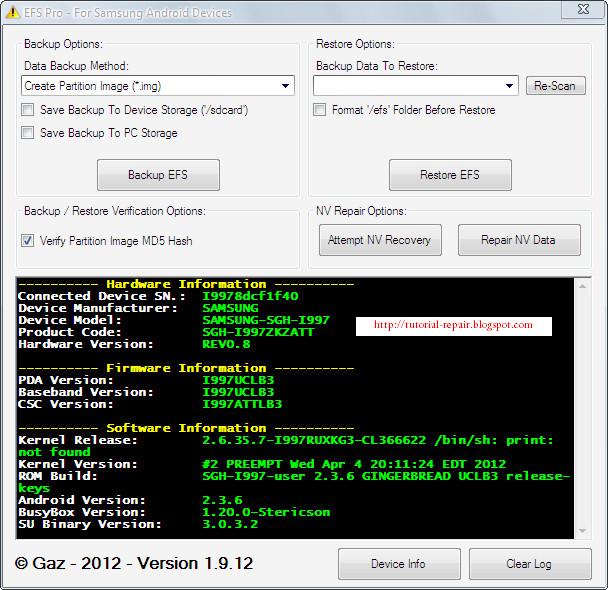The width and height of the screenshot is (608, 590).
Task: Click BusyBox version 1.20.0-Stericson value
Action: tap(266, 512)
